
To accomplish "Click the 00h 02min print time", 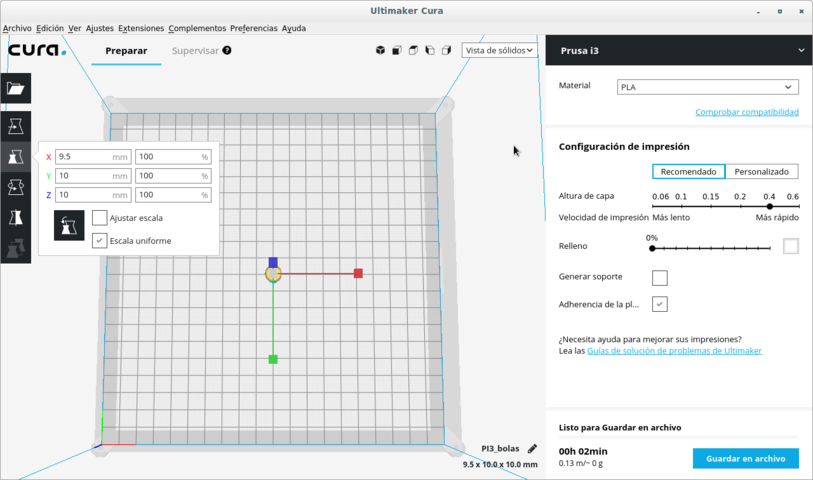I will [583, 451].
